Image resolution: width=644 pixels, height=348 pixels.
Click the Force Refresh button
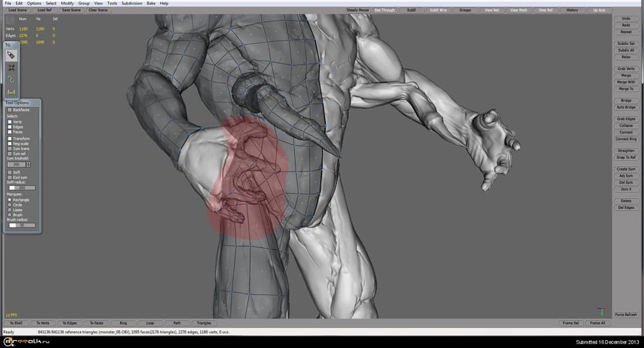point(626,315)
